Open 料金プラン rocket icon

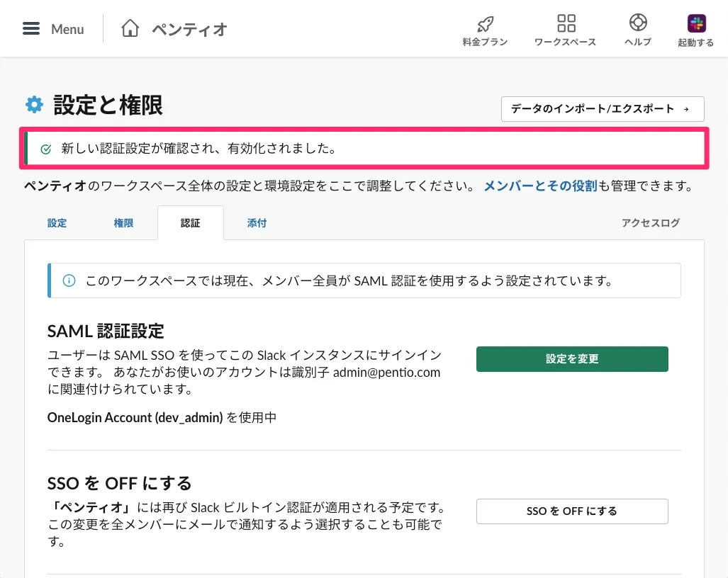point(485,23)
